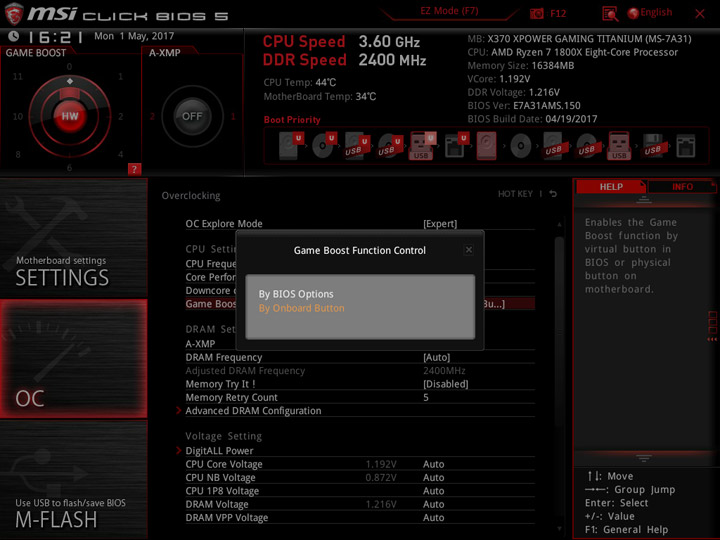Select legacy network boot icon at end
The height and width of the screenshot is (540, 720).
[686, 146]
